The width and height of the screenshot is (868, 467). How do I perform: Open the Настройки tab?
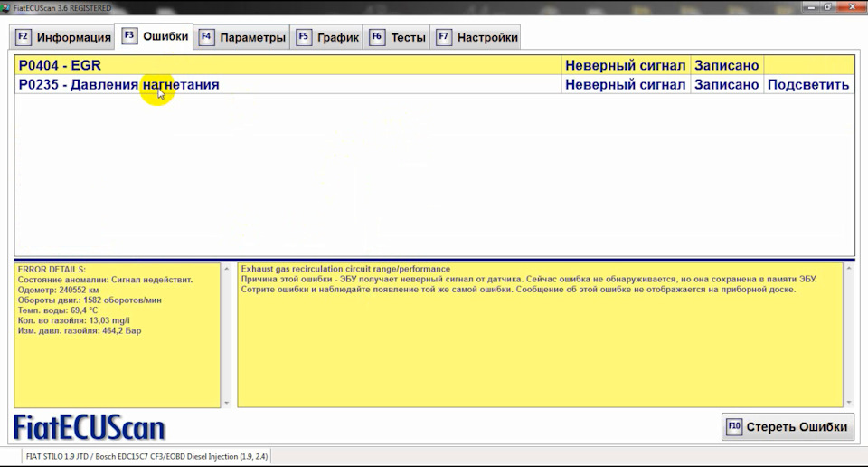[x=476, y=37]
